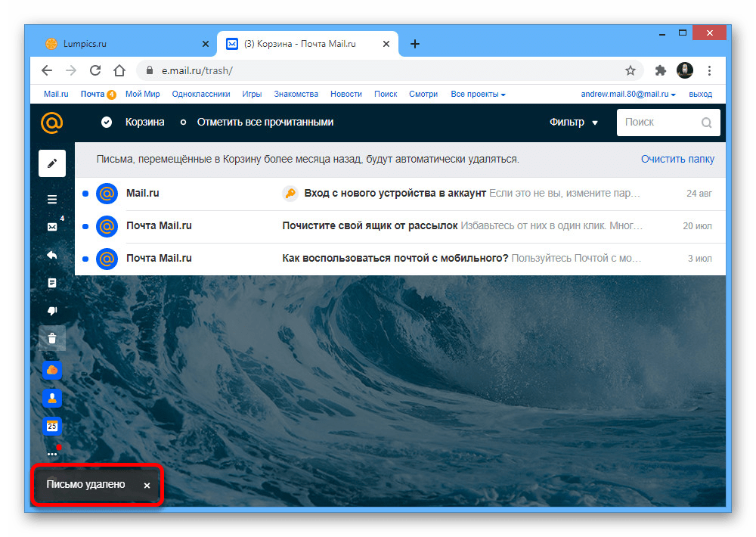Open the Spam thumbs-down icon
The height and width of the screenshot is (537, 756).
[x=51, y=310]
